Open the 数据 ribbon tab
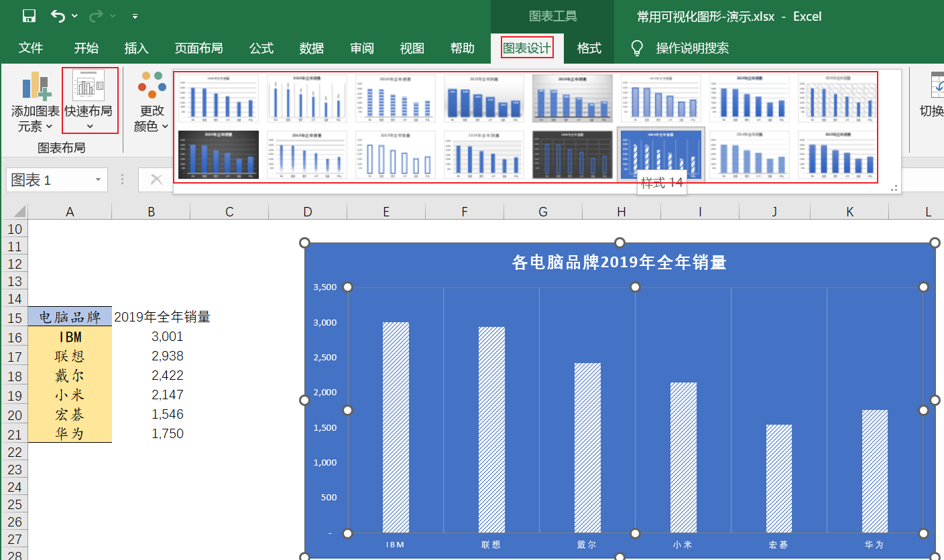Viewport: 944px width, 560px height. pos(312,48)
